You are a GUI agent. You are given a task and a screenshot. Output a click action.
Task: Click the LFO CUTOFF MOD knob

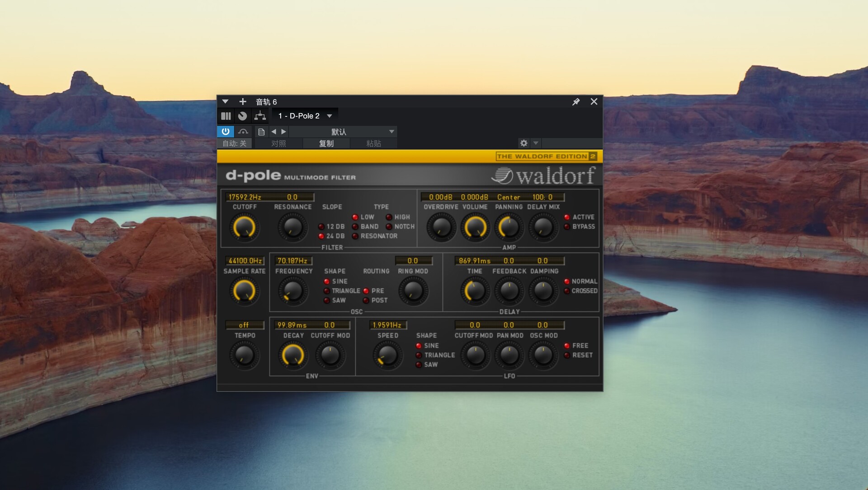click(475, 355)
